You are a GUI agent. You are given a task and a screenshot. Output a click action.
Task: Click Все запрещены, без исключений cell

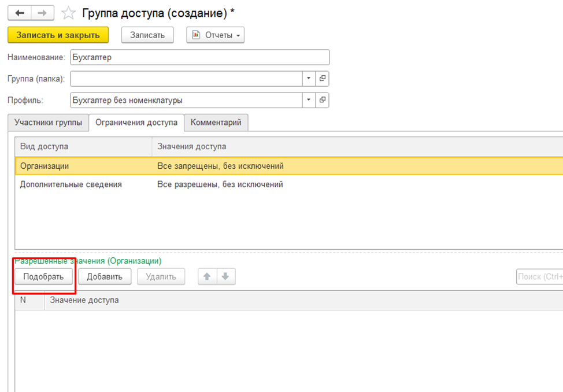(x=220, y=166)
